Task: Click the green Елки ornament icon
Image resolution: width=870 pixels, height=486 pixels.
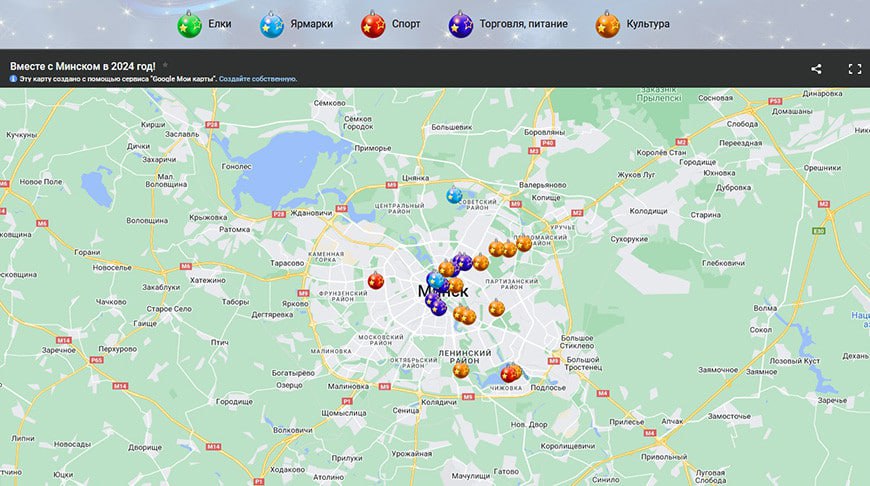Action: (189, 24)
